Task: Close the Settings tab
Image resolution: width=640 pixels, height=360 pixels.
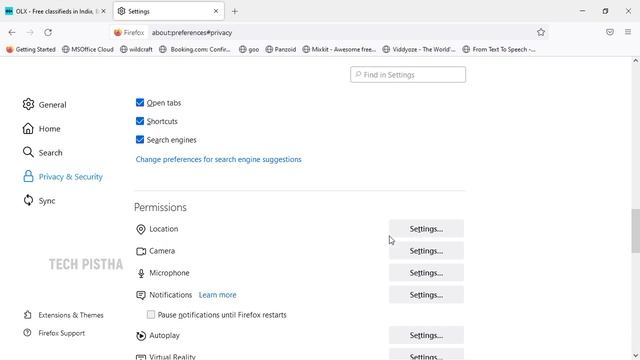Action: point(216,11)
